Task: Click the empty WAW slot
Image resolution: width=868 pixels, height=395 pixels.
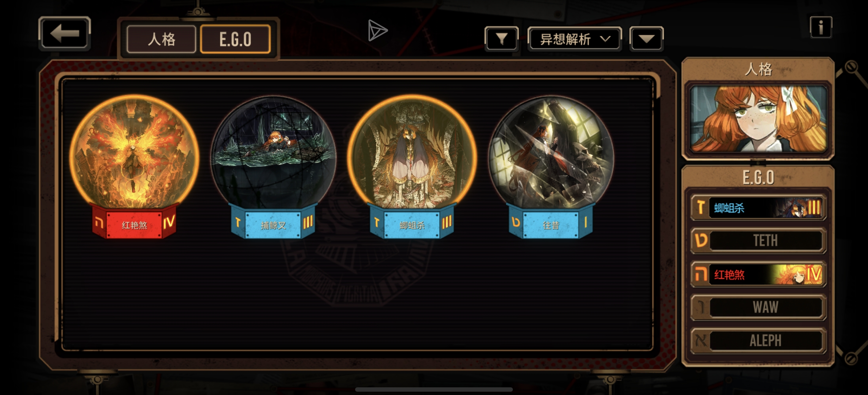Action: 758,307
